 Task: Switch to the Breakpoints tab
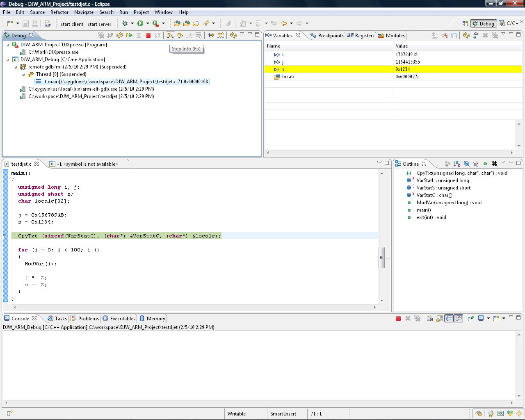(x=327, y=36)
